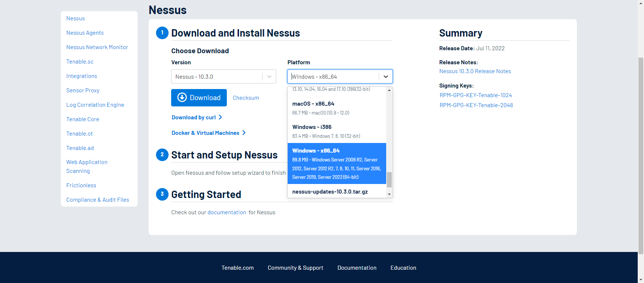
Task: Open Compliance & Audit Files
Action: 98,200
